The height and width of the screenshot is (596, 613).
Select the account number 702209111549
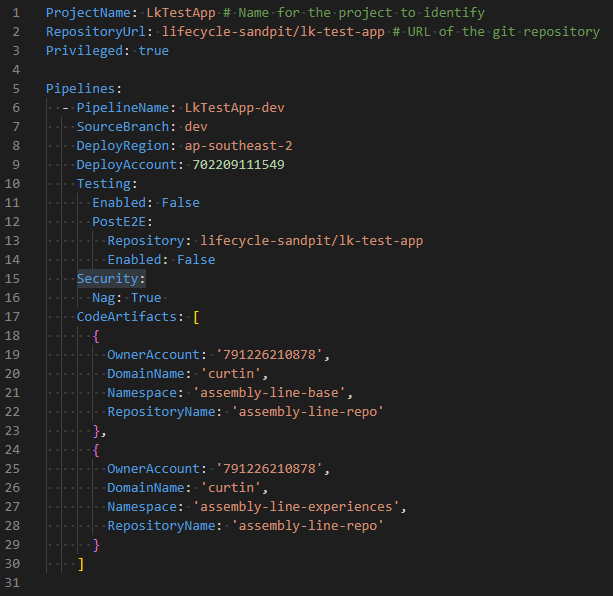(238, 165)
